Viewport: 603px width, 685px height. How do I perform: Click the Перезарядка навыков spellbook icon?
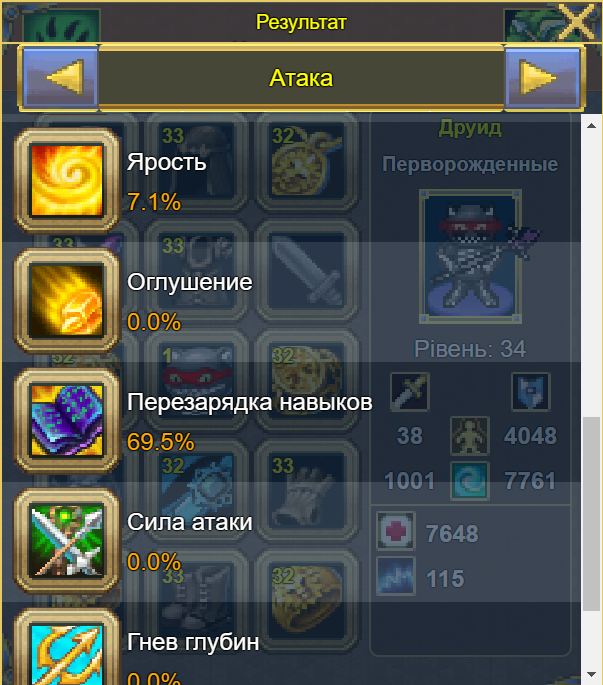(x=67, y=421)
